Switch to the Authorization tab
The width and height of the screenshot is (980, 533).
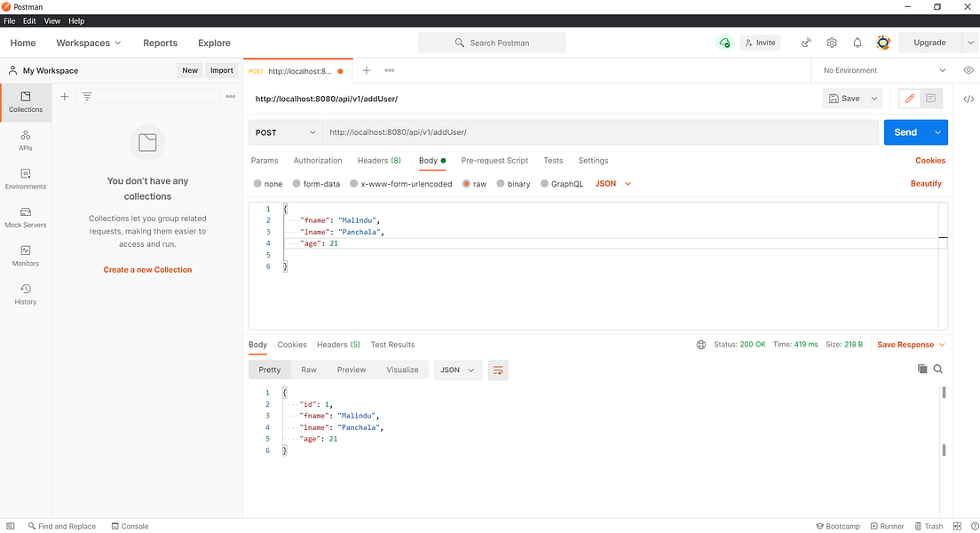click(317, 161)
